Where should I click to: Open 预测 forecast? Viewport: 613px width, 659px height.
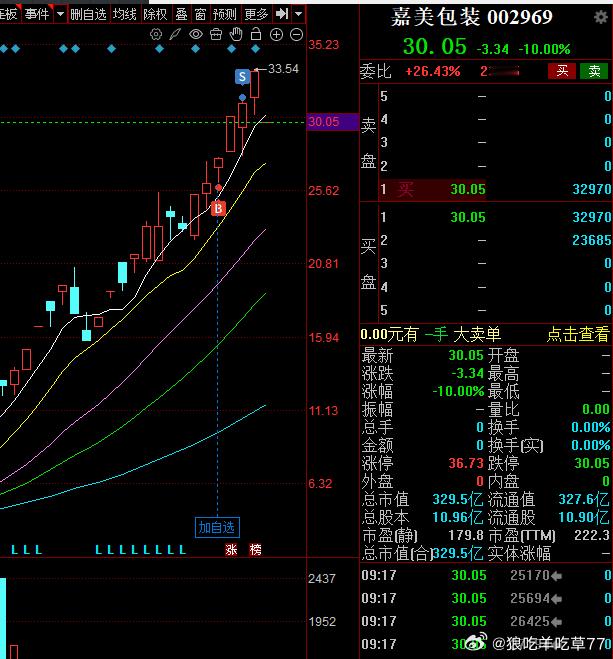coord(225,14)
